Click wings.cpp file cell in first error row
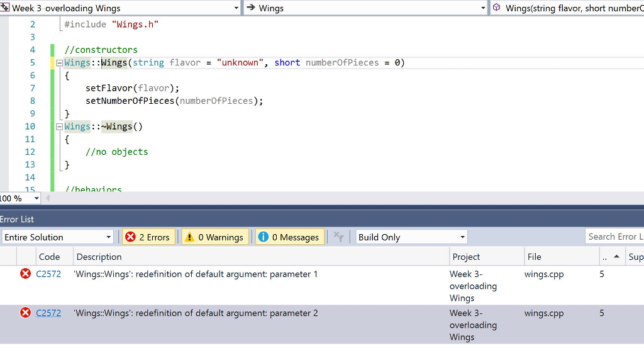The width and height of the screenshot is (644, 348). tap(544, 274)
